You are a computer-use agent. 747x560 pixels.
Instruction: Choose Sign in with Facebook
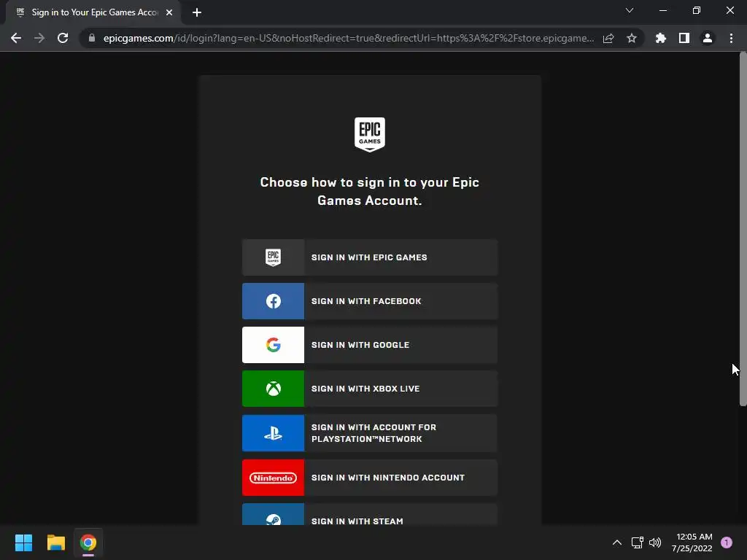coord(370,301)
